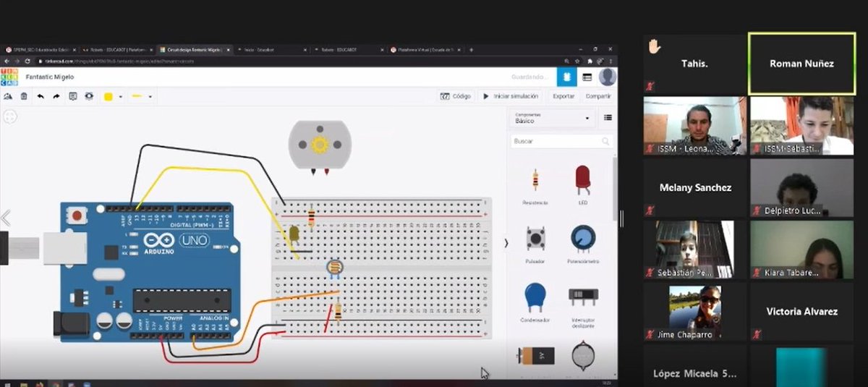Viewport: 868px width, 387px height.
Task: Click the browser reload icon
Action: [27, 61]
